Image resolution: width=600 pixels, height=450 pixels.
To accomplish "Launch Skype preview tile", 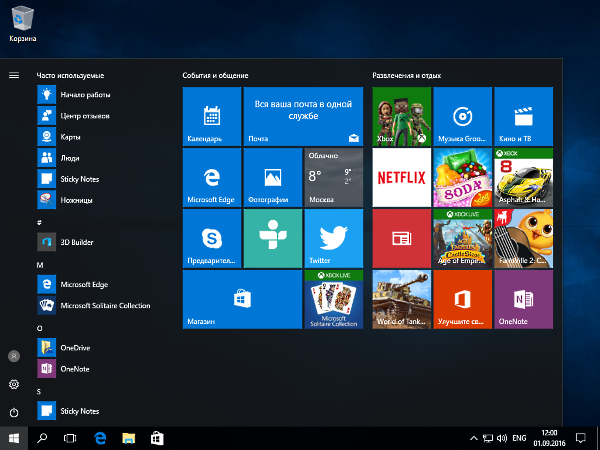I will [212, 238].
